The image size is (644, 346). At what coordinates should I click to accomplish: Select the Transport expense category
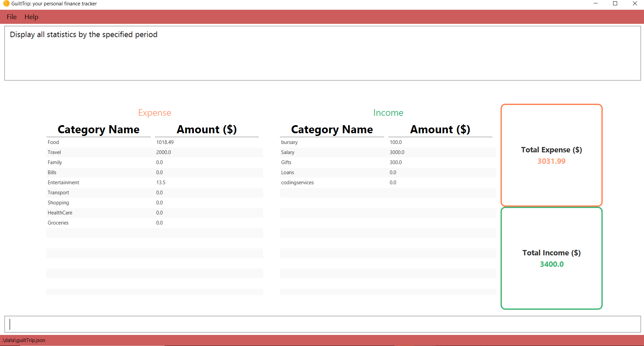point(58,193)
